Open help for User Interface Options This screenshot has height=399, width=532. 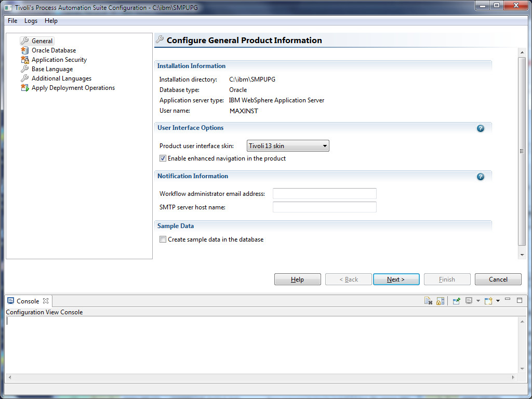coord(481,128)
